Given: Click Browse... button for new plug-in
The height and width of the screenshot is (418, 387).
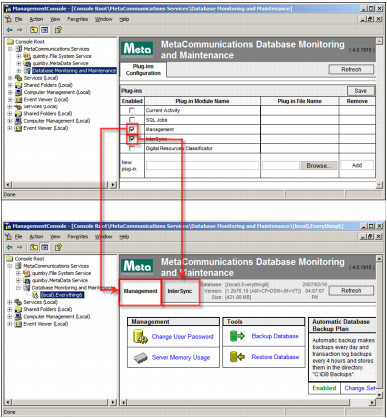Looking at the screenshot, I should [x=319, y=166].
